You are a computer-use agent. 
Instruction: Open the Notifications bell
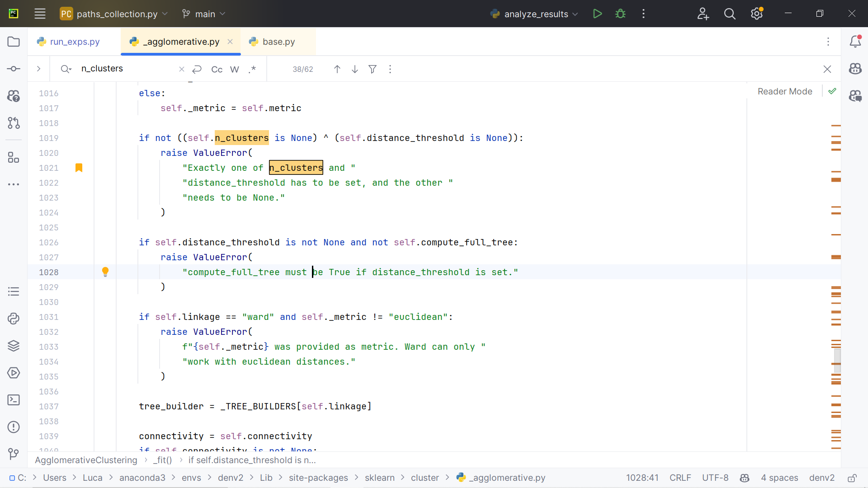(855, 42)
